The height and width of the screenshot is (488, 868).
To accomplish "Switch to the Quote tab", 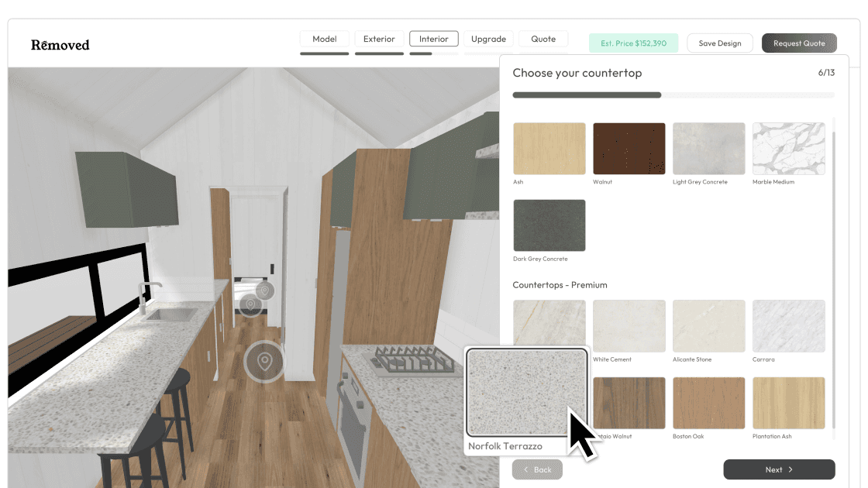I will click(x=543, y=39).
